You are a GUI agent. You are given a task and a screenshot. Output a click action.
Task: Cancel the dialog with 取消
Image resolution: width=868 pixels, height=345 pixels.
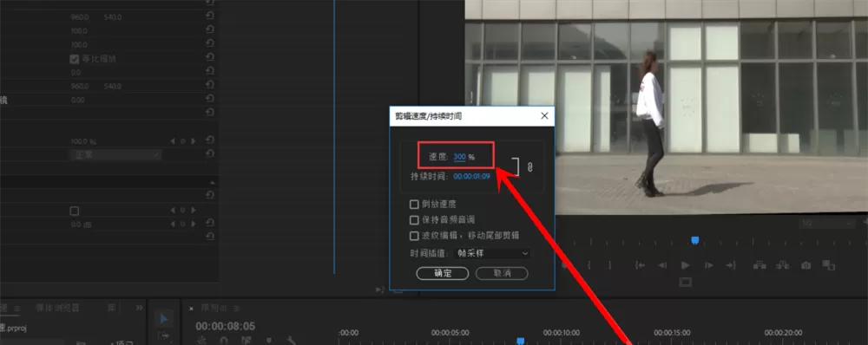tap(502, 273)
